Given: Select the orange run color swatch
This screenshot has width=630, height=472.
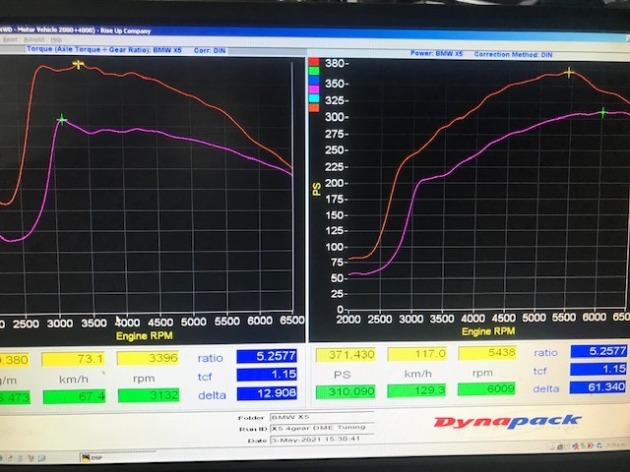Looking at the screenshot, I should click(x=314, y=107).
